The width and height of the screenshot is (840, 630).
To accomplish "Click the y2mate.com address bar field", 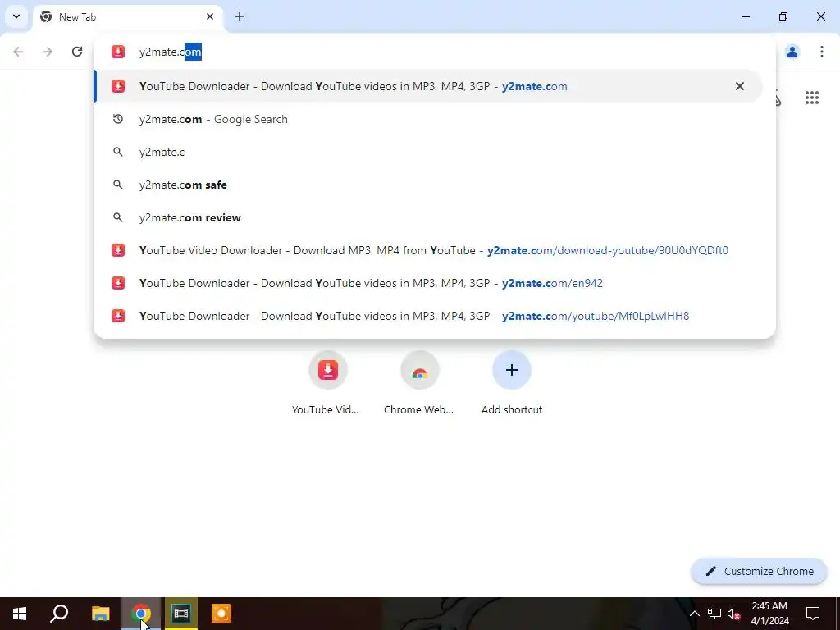I will coord(434,52).
